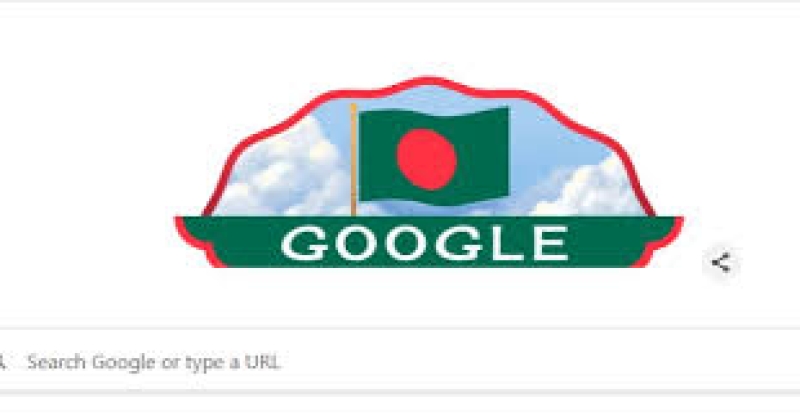Click the red circle on the flag
The width and height of the screenshot is (800, 420).
[427, 159]
